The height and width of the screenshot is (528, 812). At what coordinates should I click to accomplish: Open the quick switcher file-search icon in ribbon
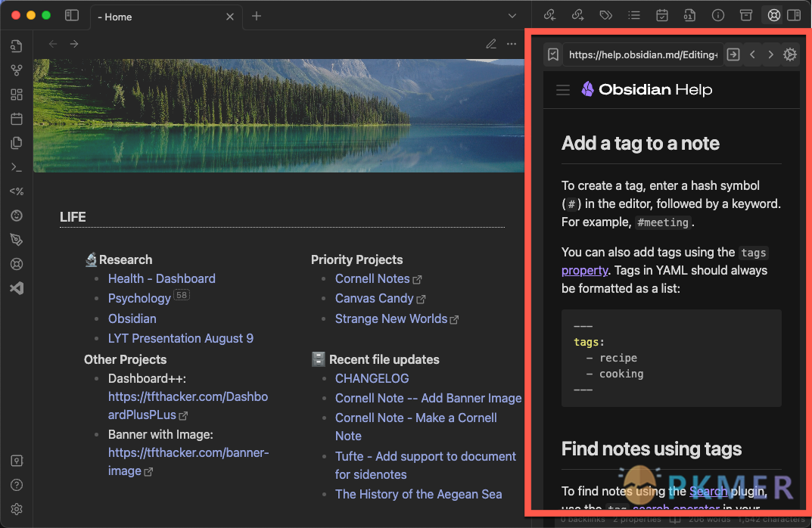click(x=17, y=46)
